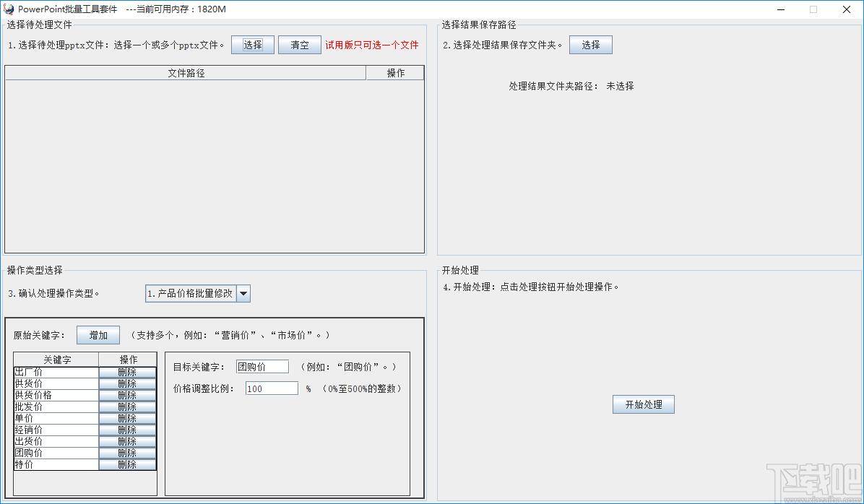Click the red 试用版只可选一个文件 notice
This screenshot has width=864, height=504.
pyautogui.click(x=372, y=45)
